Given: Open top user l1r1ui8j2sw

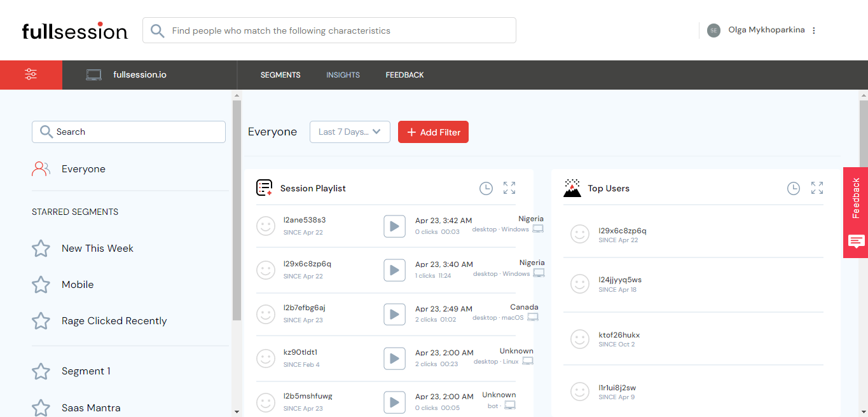Looking at the screenshot, I should pos(617,388).
